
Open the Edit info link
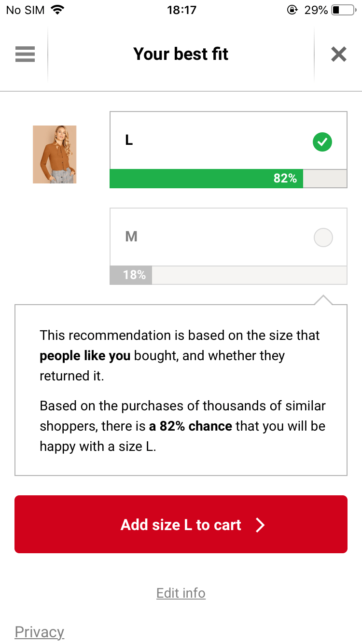pos(181,593)
